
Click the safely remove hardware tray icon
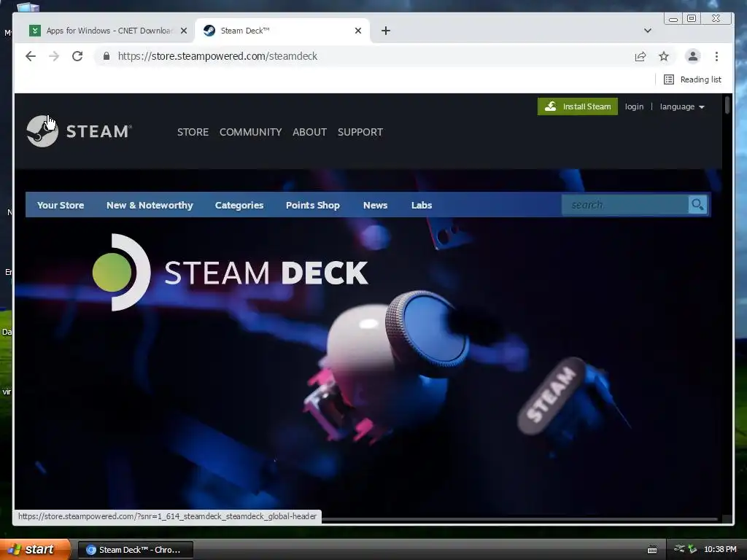click(693, 549)
